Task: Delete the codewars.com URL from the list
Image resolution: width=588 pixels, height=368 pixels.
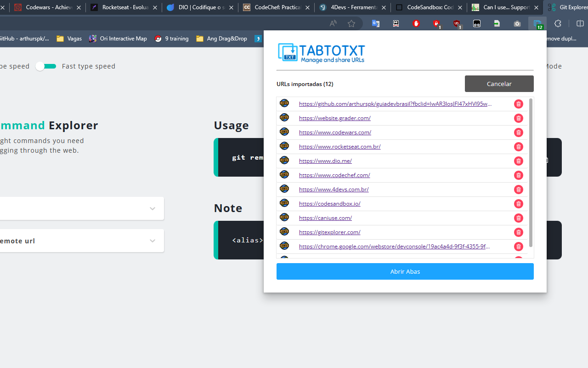Action: pos(518,132)
